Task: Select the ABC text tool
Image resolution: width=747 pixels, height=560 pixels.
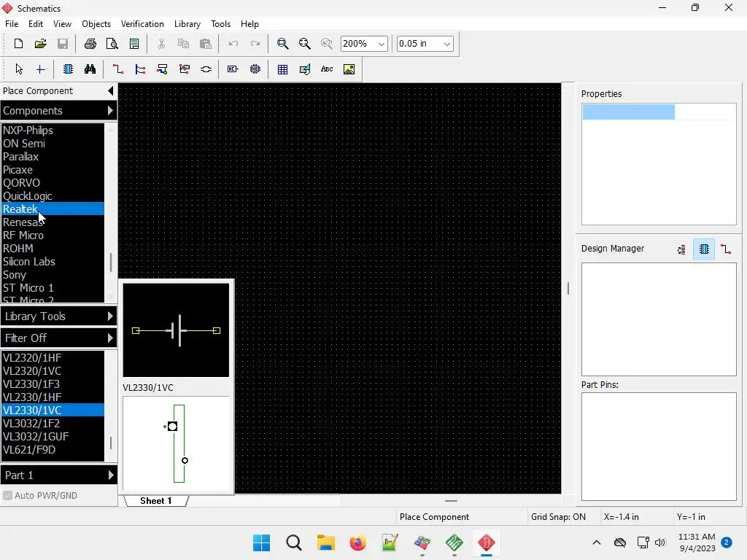Action: click(x=327, y=69)
